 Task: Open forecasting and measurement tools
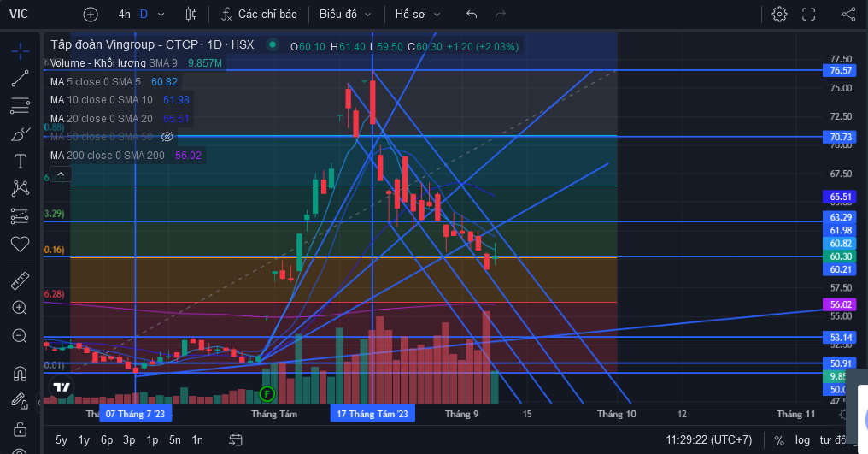pyautogui.click(x=20, y=215)
